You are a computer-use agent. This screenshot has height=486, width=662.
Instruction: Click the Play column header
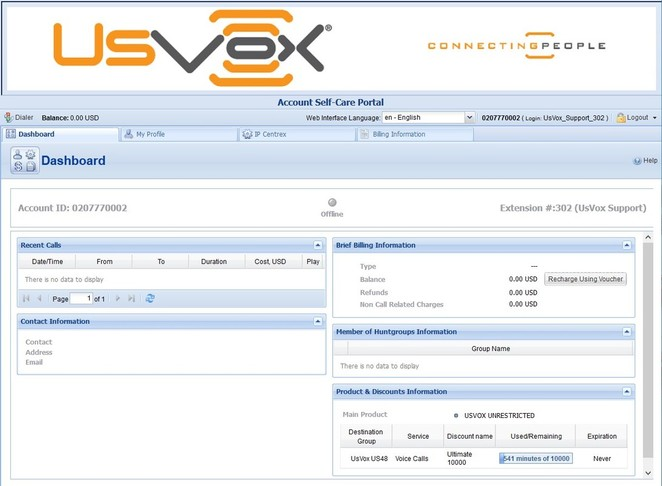313,262
